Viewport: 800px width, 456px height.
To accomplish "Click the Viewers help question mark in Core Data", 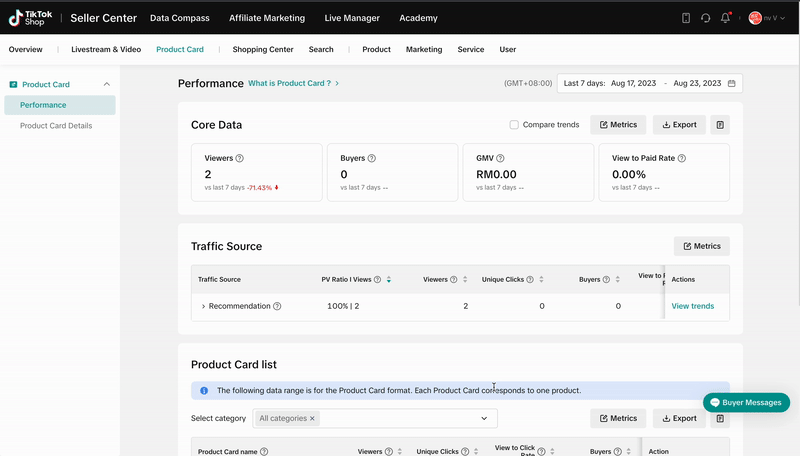I will point(239,158).
